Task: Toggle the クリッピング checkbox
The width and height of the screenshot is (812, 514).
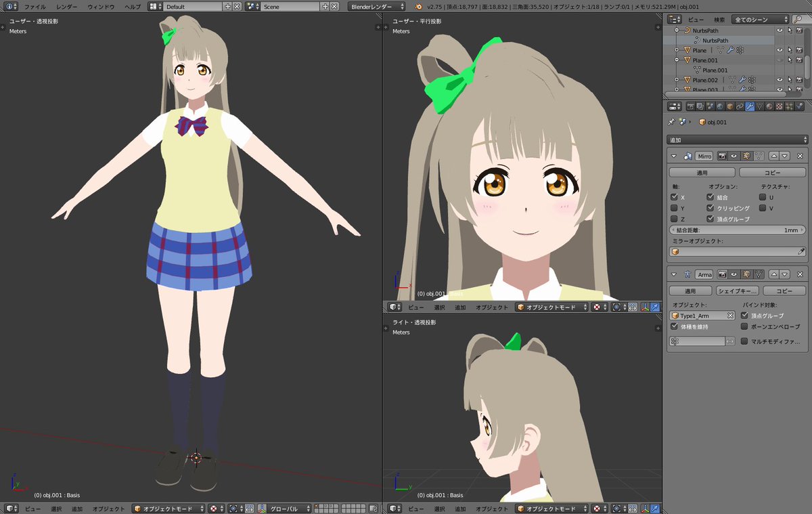Action: [710, 208]
